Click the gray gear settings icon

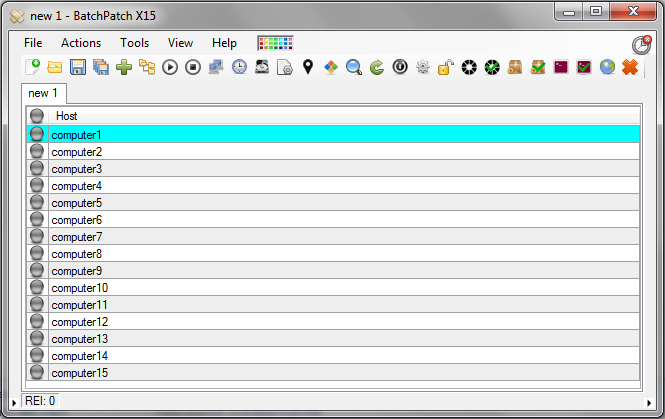click(422, 67)
